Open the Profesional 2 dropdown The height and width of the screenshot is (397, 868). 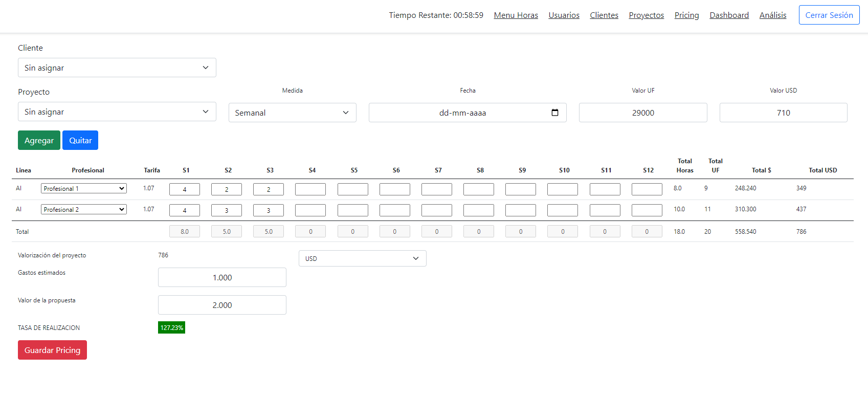tap(84, 209)
